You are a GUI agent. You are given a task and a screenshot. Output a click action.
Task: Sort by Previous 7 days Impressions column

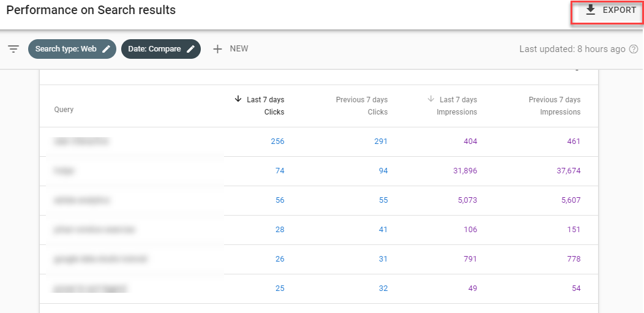554,105
